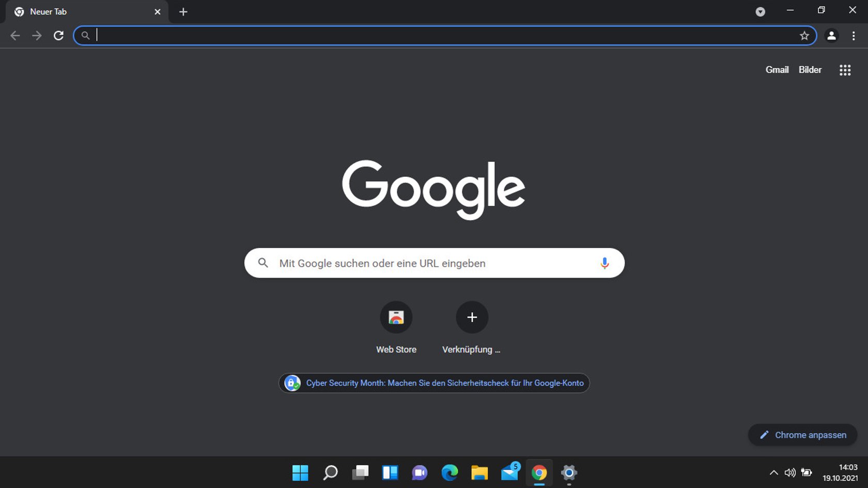The height and width of the screenshot is (488, 868).
Task: Show hidden system tray icons
Action: (773, 472)
